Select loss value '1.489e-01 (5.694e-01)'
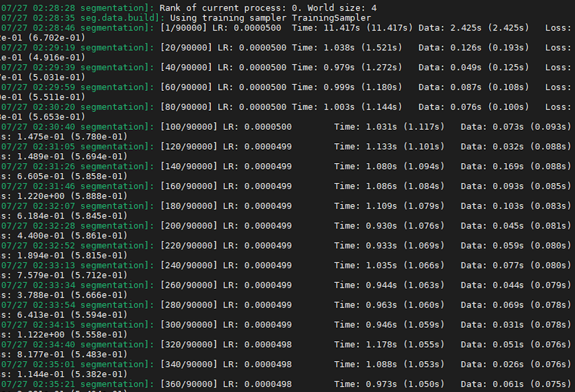The height and width of the screenshot is (392, 575). pyautogui.click(x=72, y=157)
